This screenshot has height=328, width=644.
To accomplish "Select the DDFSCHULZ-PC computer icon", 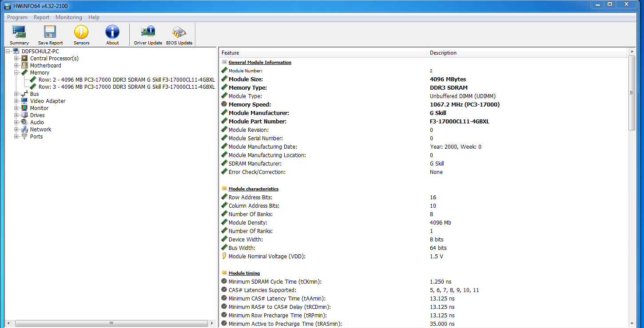I will coord(16,51).
